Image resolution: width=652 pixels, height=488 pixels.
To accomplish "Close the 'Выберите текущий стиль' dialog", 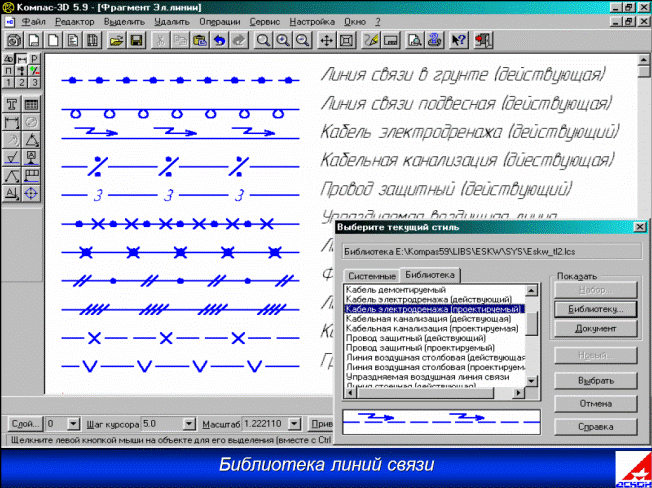I will point(638,227).
